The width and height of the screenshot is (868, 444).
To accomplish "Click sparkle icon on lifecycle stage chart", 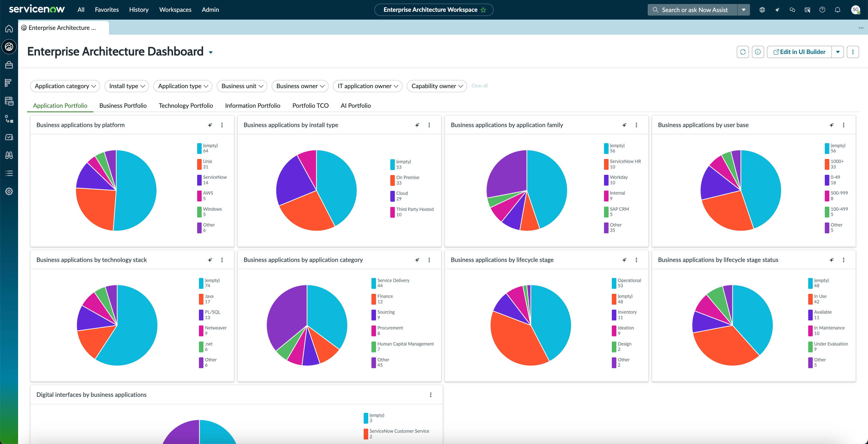I will [x=624, y=260].
